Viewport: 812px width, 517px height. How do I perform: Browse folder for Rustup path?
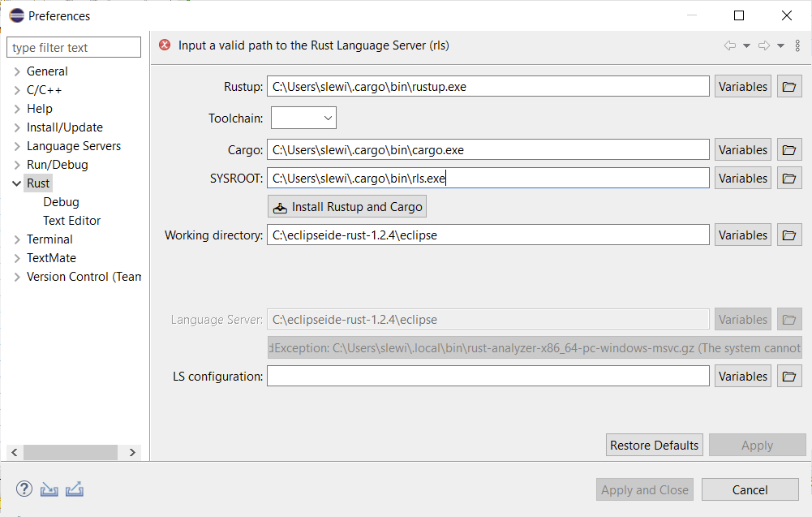coord(788,87)
